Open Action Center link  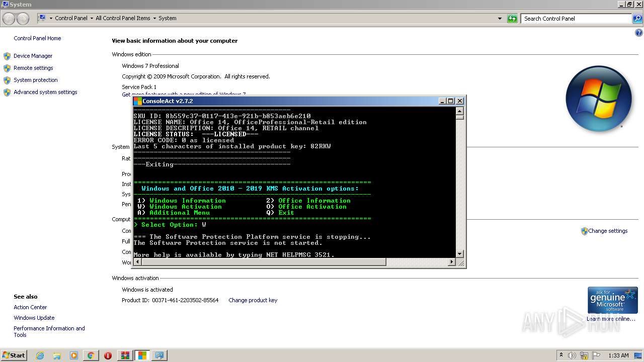(30, 307)
